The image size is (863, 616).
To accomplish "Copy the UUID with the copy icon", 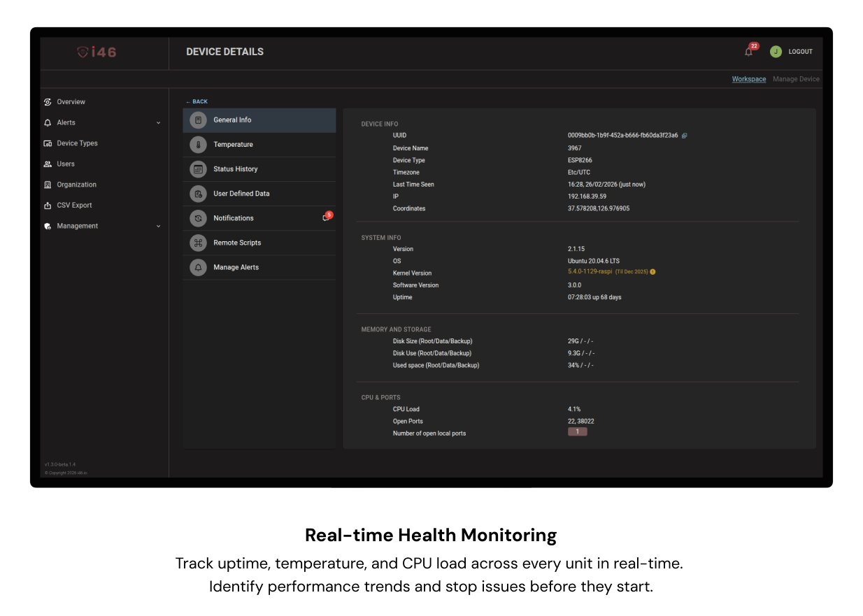I will coord(684,136).
